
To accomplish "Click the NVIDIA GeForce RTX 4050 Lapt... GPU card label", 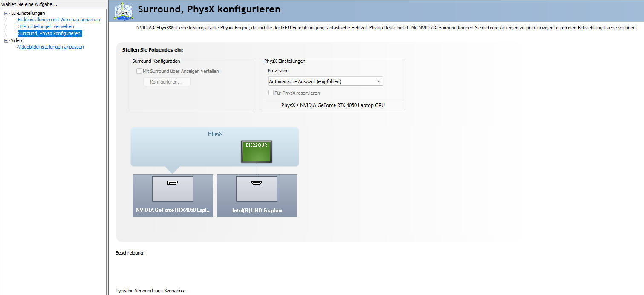I will coord(173,210).
